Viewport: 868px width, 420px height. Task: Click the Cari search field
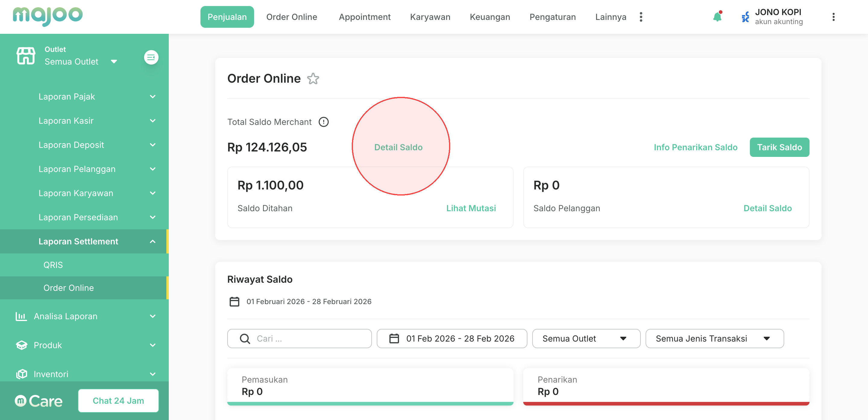coord(299,338)
